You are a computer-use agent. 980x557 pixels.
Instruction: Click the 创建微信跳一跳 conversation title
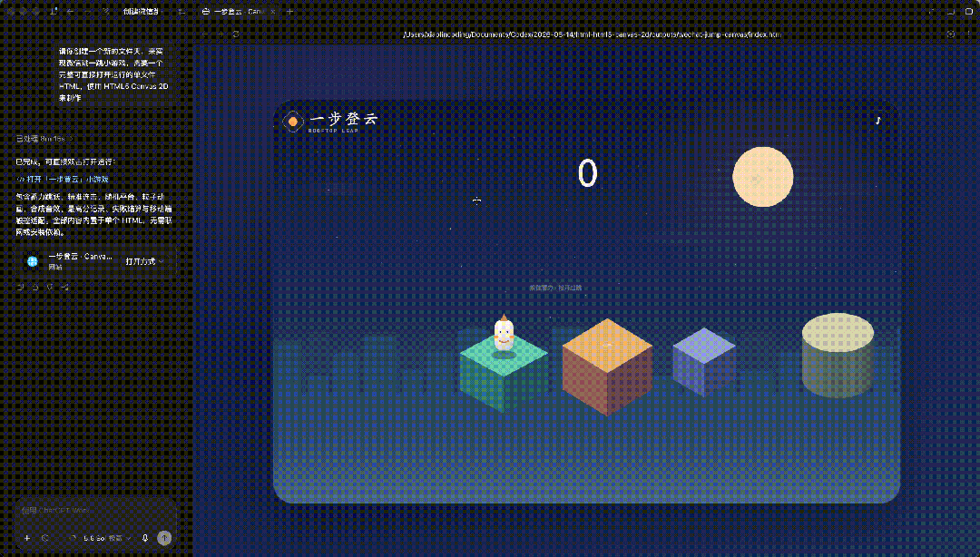coord(141,12)
